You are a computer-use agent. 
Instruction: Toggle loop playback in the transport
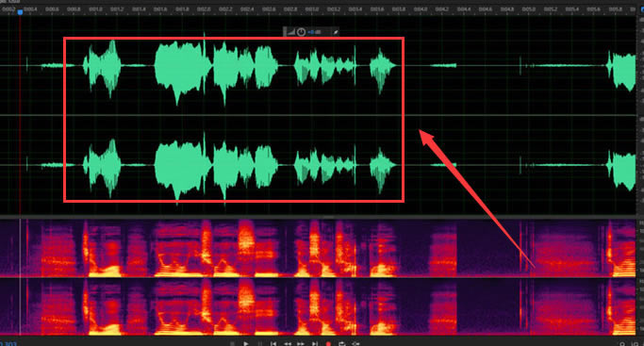[341, 343]
